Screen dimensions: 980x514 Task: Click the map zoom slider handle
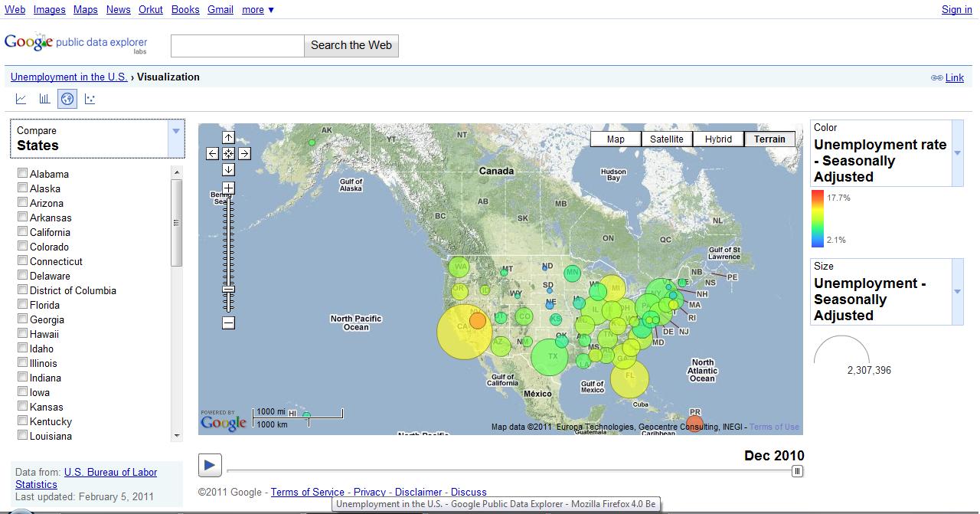pos(228,290)
